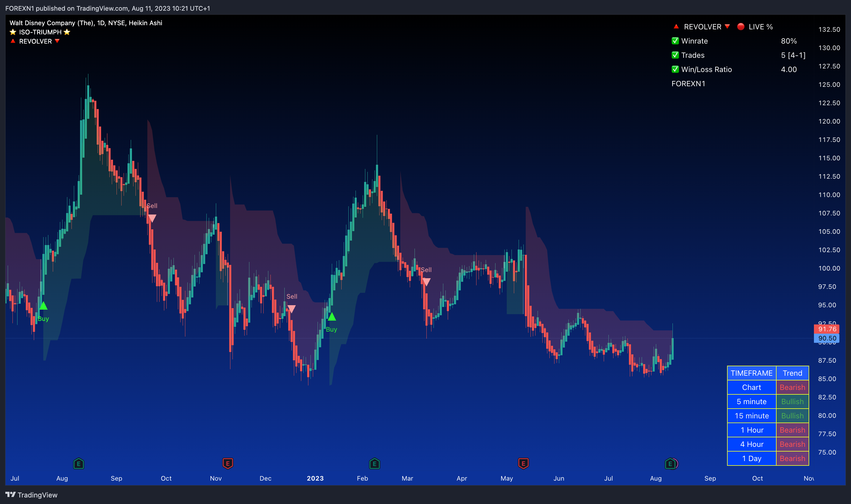
Task: Click the 90.50 blue price label
Action: (826, 338)
